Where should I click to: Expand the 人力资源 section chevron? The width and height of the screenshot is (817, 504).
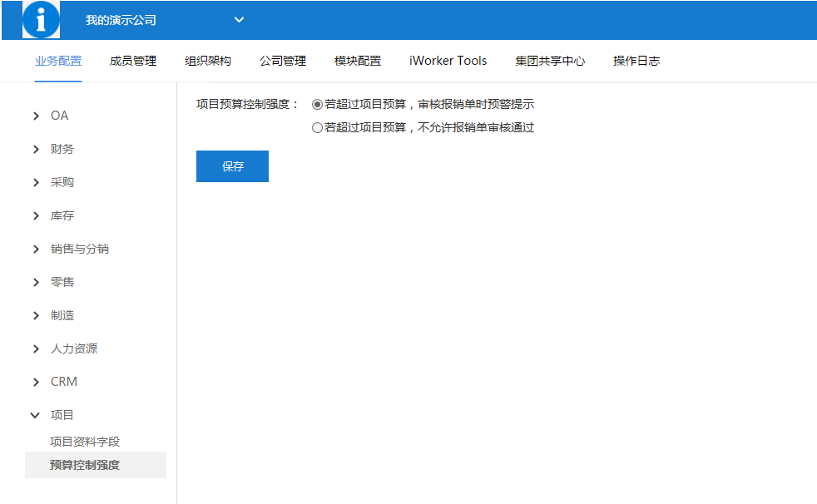click(x=36, y=348)
